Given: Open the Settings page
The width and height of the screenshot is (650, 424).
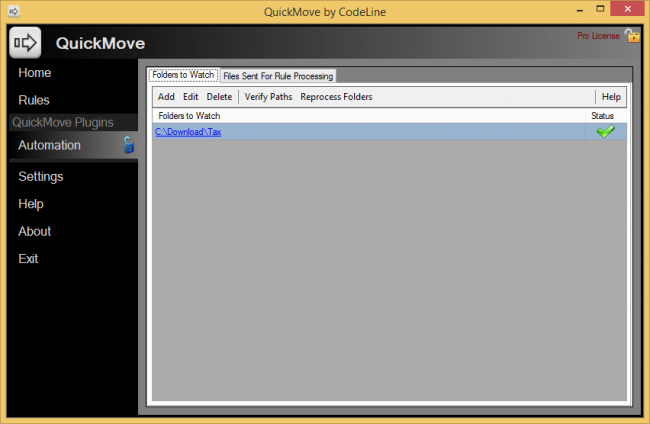Looking at the screenshot, I should [x=41, y=177].
